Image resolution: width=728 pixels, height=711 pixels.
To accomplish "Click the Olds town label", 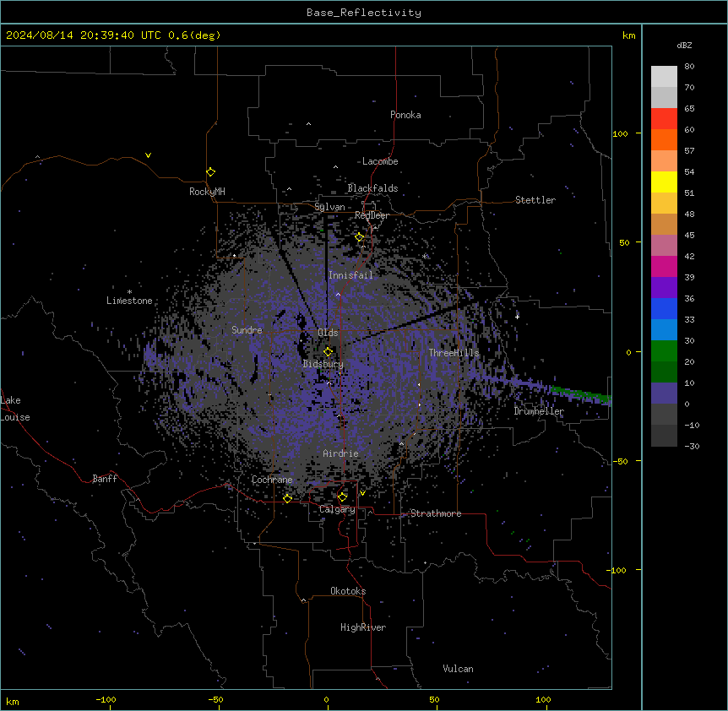I will (x=328, y=333).
